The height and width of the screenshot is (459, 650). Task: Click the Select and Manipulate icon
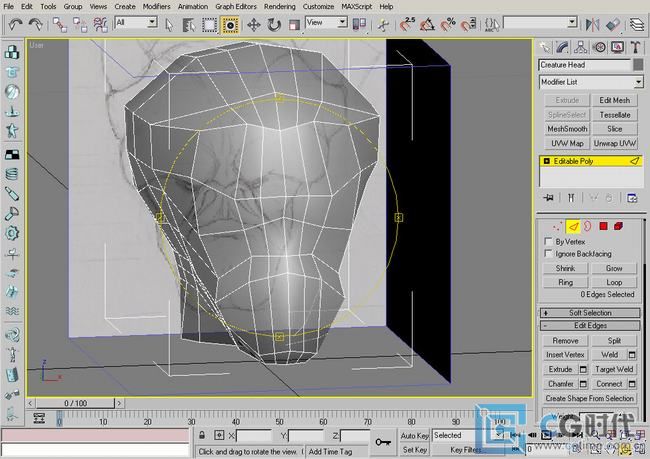pos(384,24)
